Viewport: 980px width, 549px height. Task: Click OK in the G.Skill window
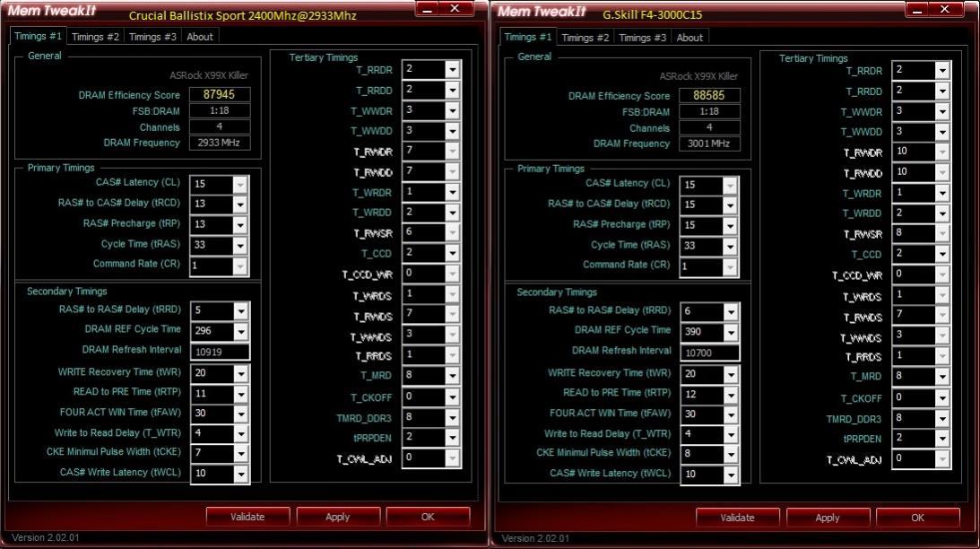(x=917, y=517)
